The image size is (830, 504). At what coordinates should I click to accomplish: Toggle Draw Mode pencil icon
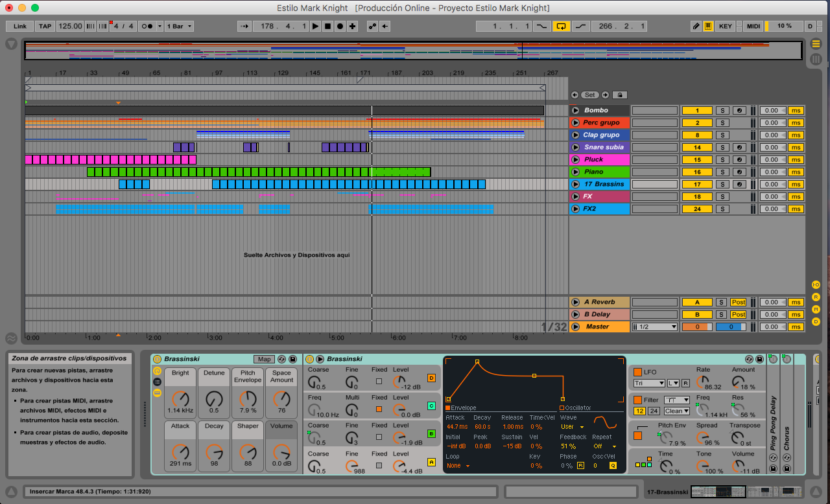[x=696, y=26]
